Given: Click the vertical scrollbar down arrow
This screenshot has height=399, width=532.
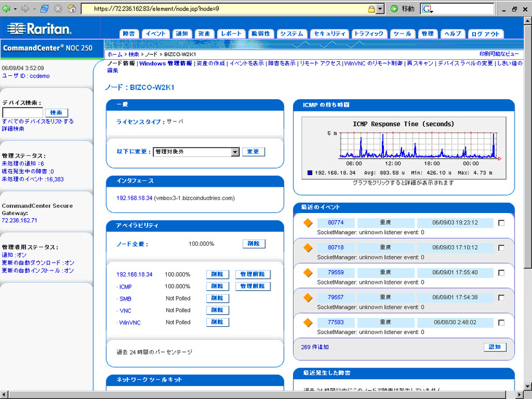Looking at the screenshot, I should (527, 386).
